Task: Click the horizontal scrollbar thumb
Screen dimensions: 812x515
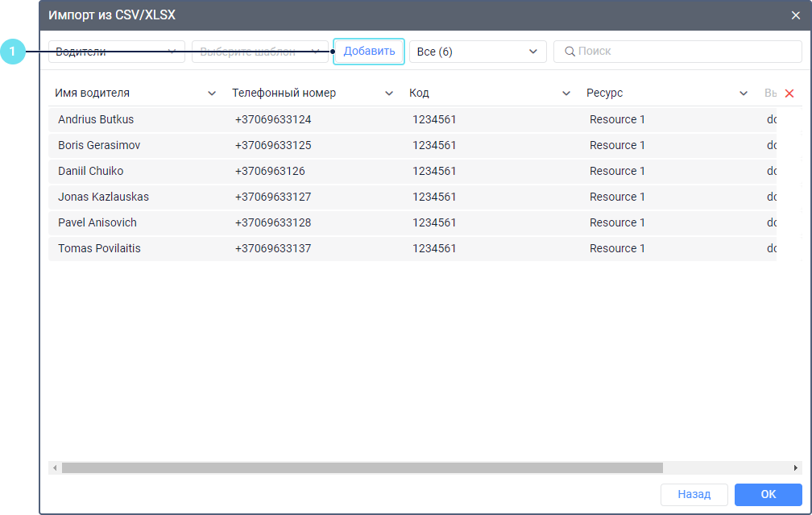Action: click(x=362, y=468)
